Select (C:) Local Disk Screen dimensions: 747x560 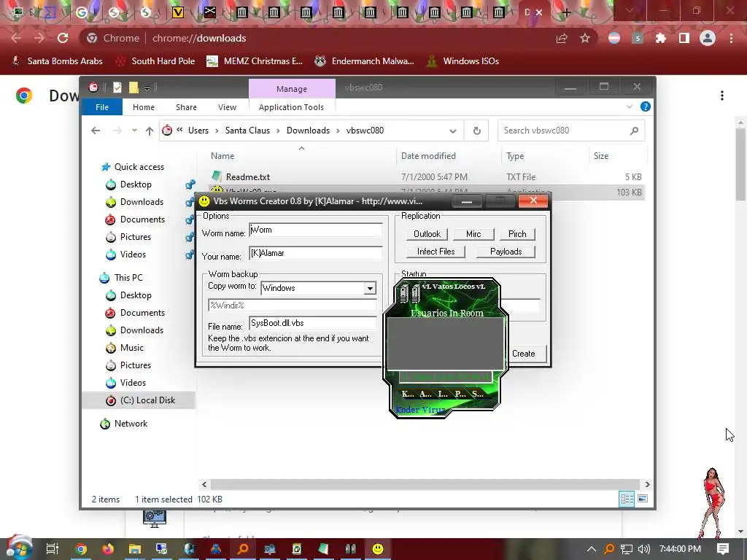[147, 400]
